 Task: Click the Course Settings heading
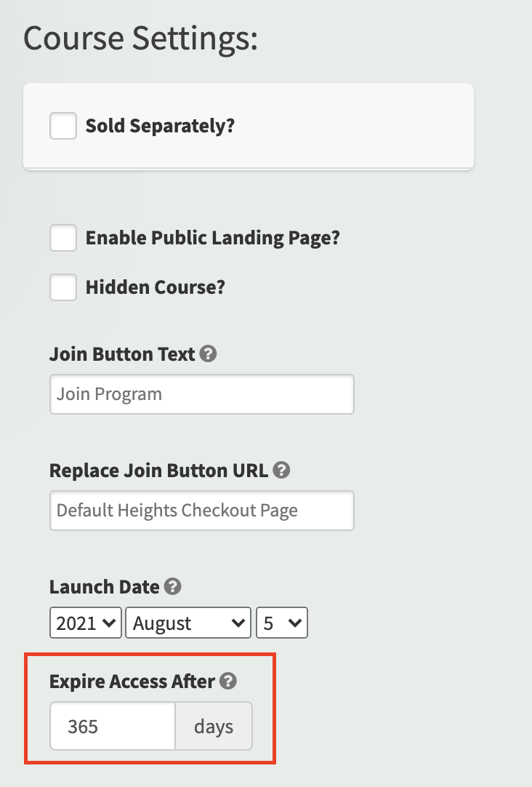[141, 39]
